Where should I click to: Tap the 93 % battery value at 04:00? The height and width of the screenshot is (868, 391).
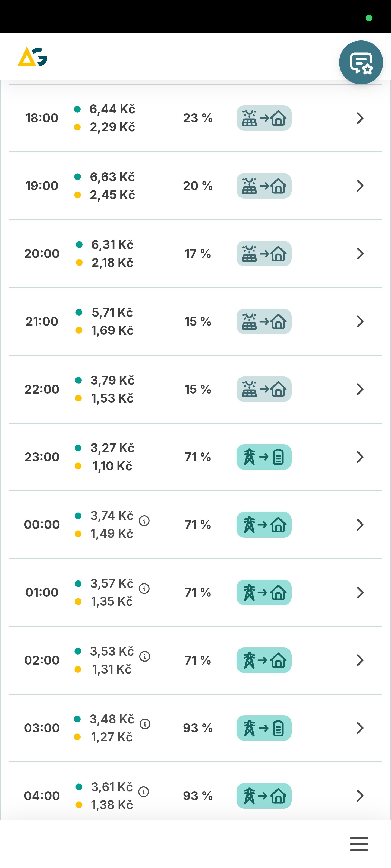[x=198, y=796]
